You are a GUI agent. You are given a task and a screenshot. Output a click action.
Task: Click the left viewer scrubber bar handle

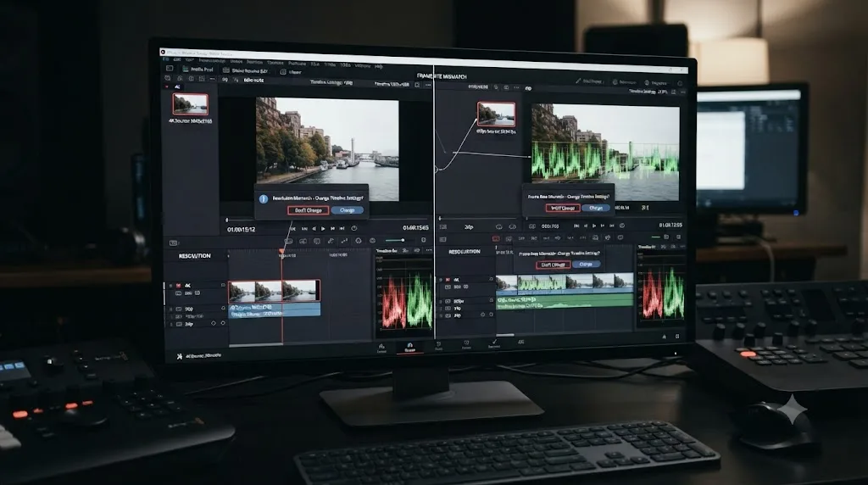point(227,220)
